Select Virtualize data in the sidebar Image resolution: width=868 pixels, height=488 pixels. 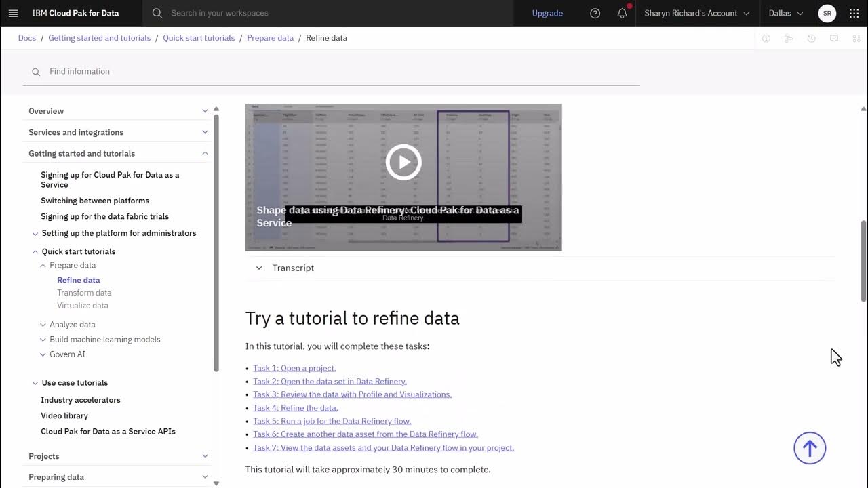click(x=83, y=306)
